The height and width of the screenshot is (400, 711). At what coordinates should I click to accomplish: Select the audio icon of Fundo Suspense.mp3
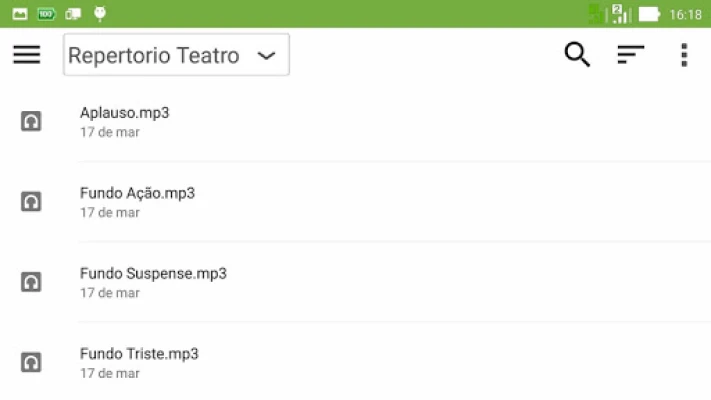32,282
